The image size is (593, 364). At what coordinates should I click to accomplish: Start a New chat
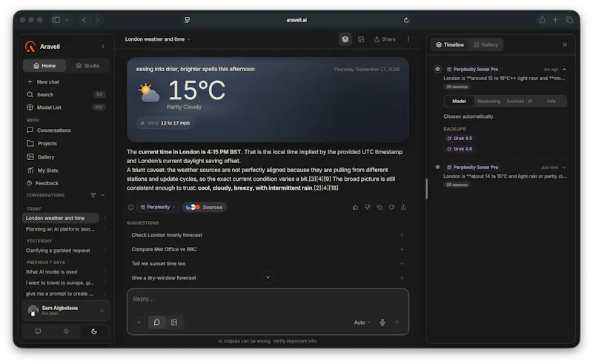coord(43,82)
